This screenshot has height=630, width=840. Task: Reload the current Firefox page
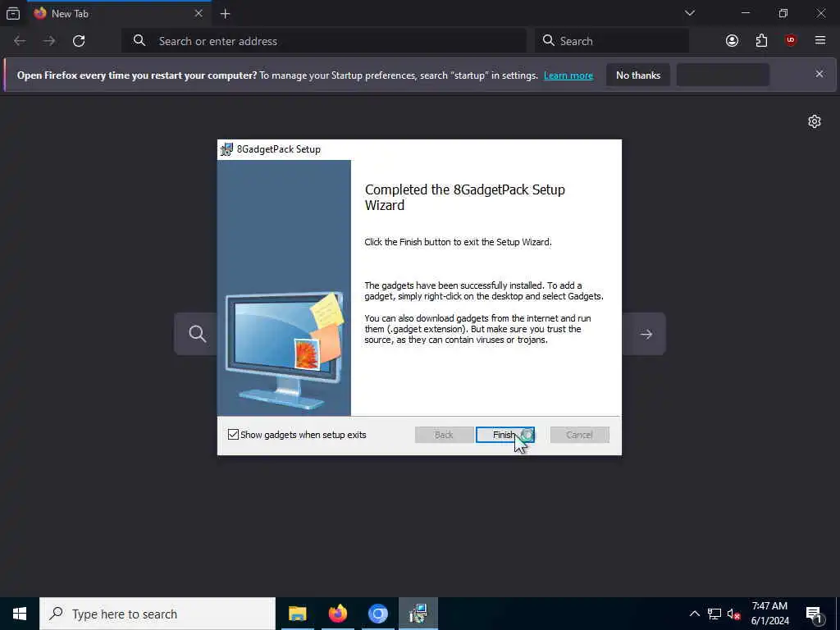coord(79,41)
